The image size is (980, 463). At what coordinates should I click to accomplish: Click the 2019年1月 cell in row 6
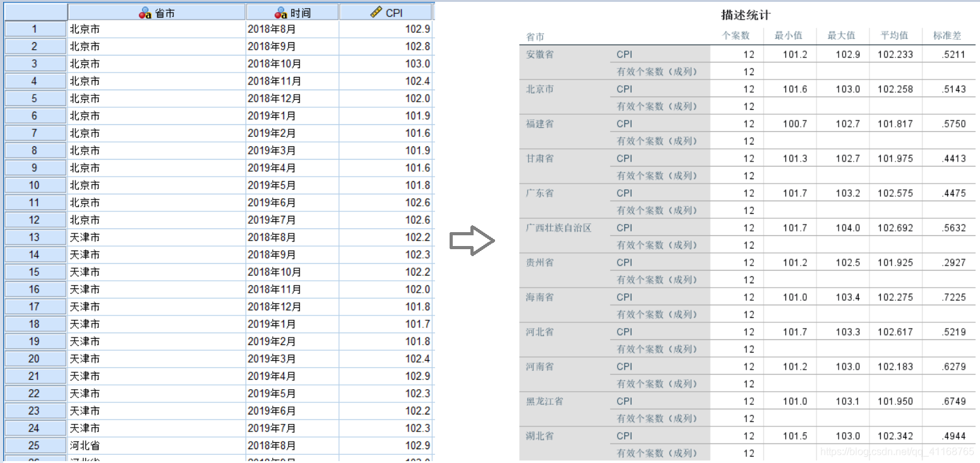tap(292, 116)
